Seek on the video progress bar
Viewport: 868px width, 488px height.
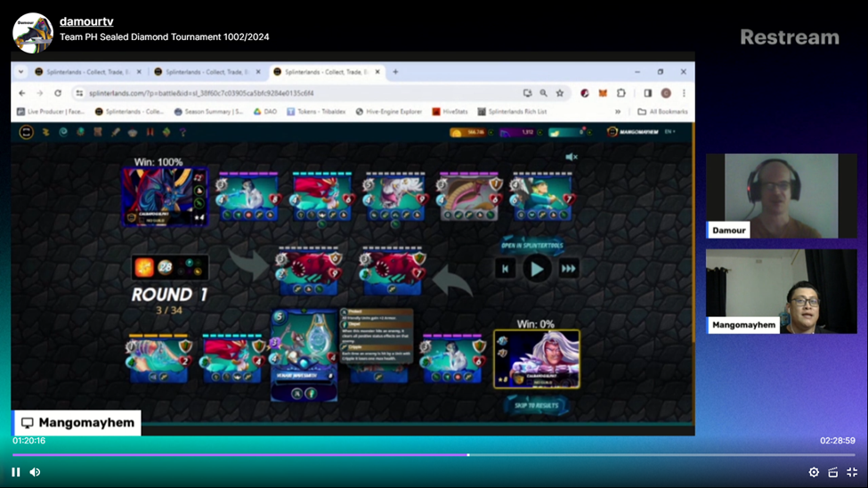click(x=434, y=455)
